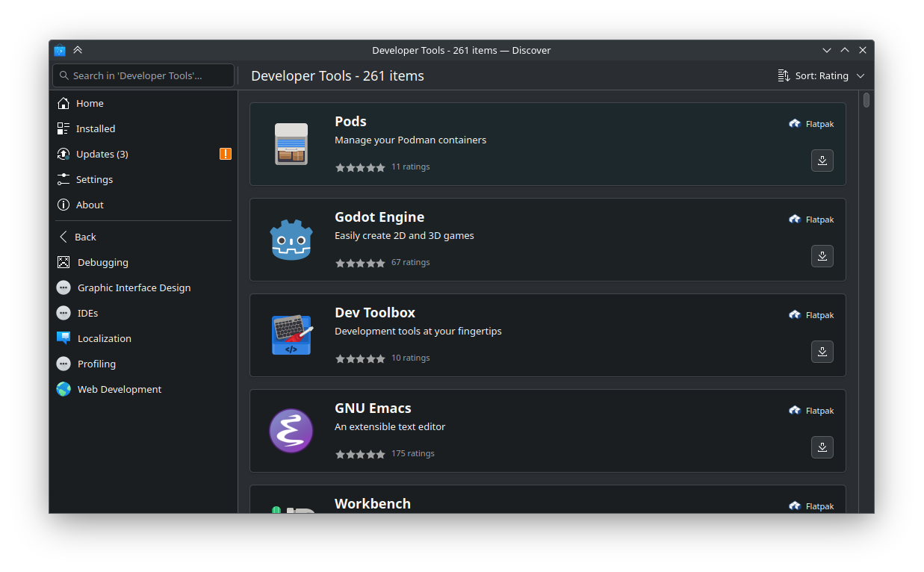Click the Dev Toolbox app icon

click(291, 335)
